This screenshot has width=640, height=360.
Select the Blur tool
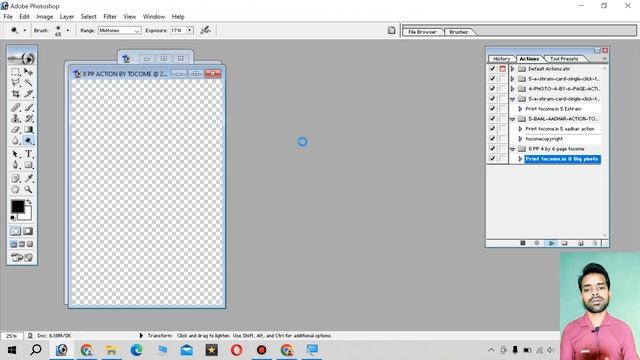(x=16, y=140)
